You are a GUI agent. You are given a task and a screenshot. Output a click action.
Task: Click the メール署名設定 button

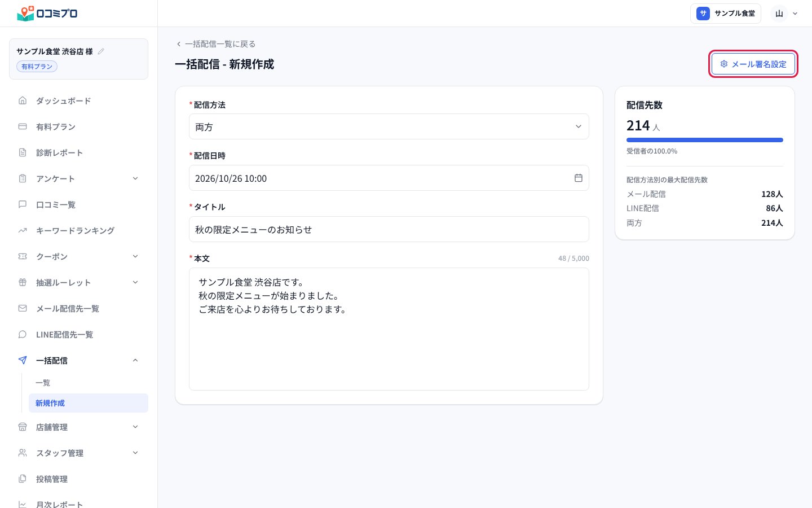(753, 64)
